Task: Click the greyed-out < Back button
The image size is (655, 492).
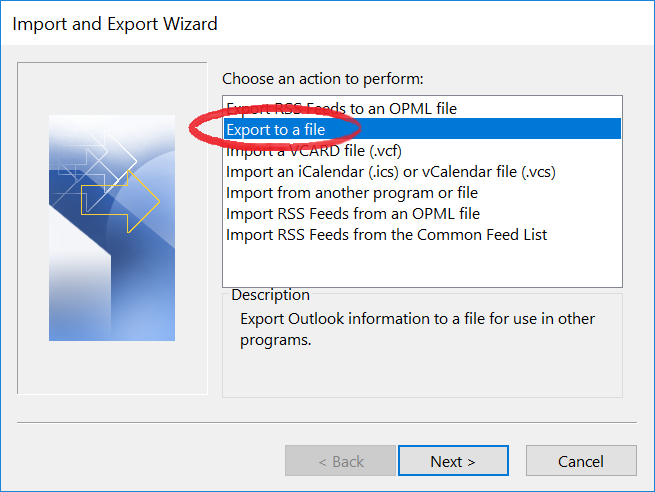Action: [340, 461]
